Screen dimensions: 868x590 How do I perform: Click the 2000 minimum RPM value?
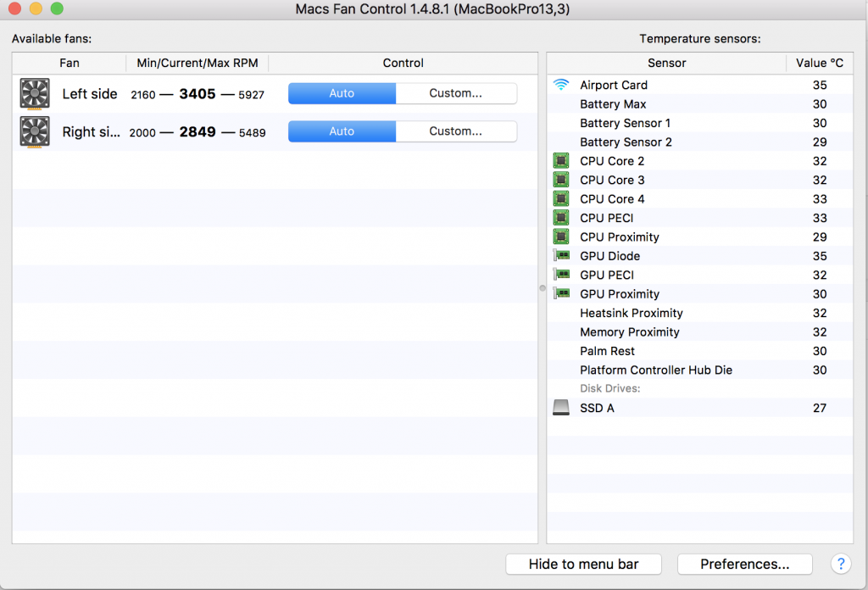142,133
